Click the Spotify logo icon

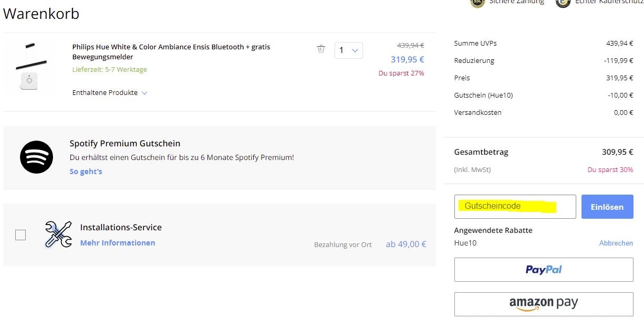[x=36, y=157]
